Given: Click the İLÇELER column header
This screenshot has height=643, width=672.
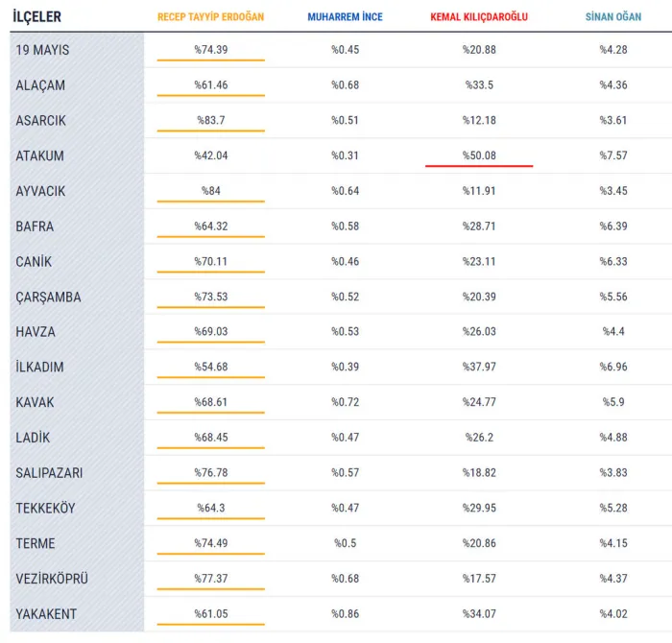Looking at the screenshot, I should click(36, 16).
